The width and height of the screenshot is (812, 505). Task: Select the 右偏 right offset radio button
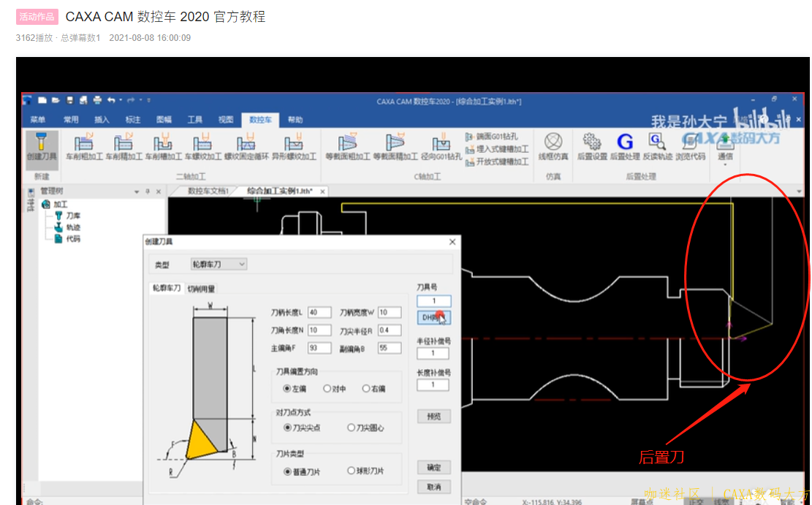click(366, 389)
